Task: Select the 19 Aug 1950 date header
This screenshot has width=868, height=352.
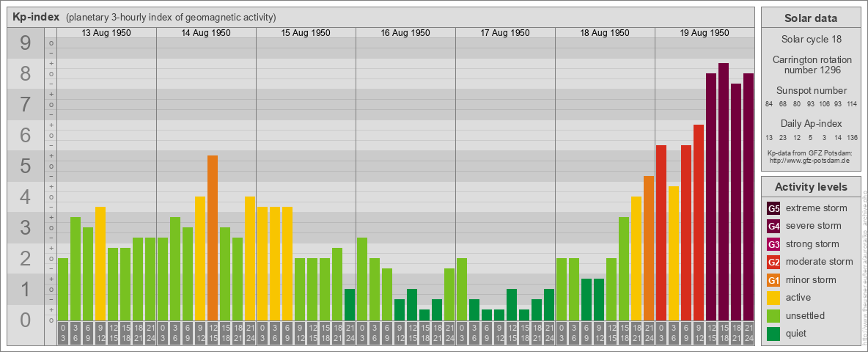Action: (704, 33)
